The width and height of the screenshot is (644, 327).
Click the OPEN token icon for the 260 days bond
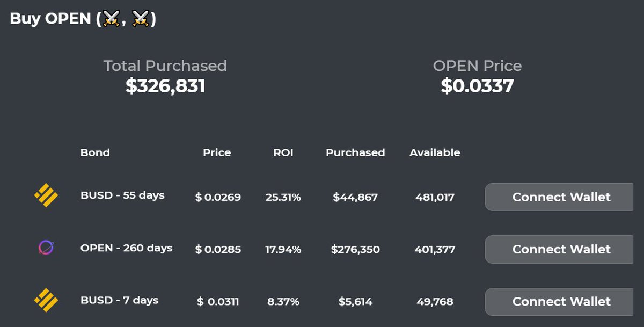coord(46,248)
